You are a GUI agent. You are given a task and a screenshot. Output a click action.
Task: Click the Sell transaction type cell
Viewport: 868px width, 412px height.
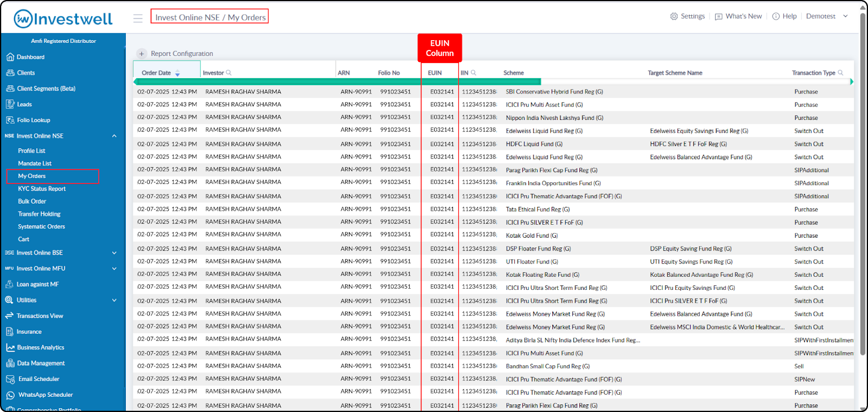799,366
